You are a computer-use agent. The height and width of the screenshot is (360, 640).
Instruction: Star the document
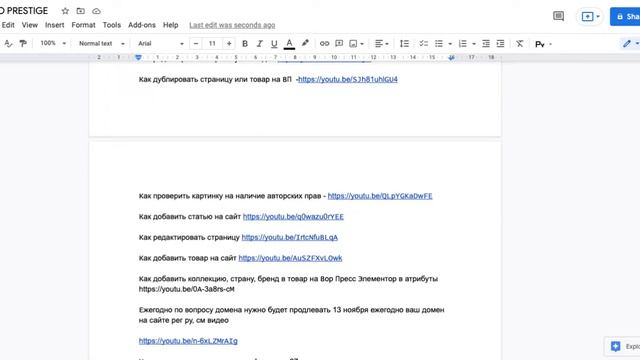click(65, 11)
